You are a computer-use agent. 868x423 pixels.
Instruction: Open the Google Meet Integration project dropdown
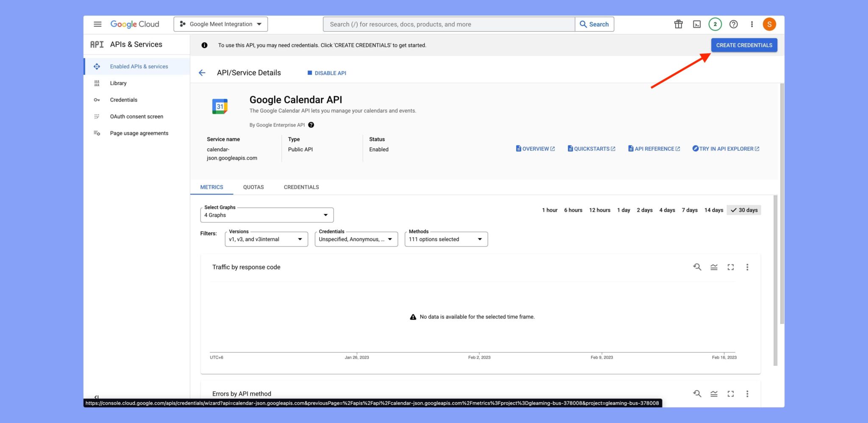click(220, 24)
